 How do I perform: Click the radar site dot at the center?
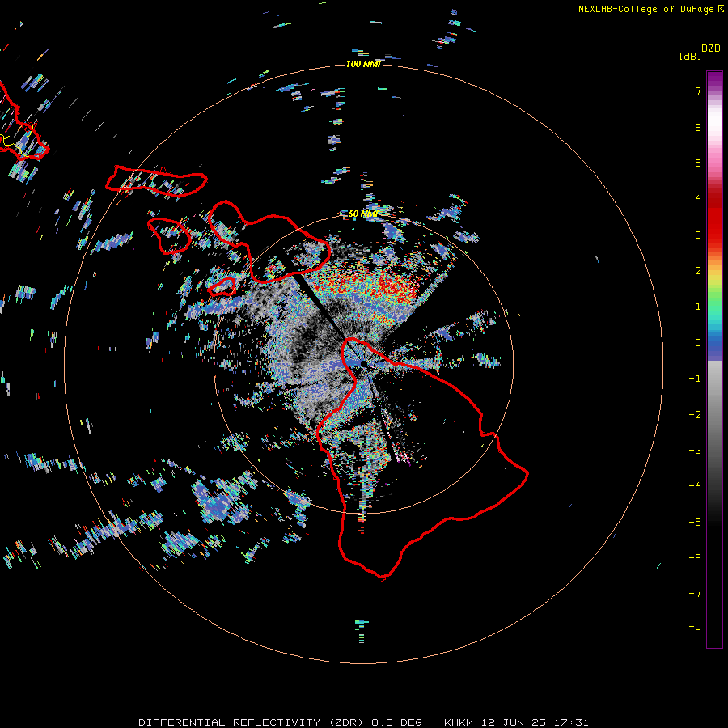363,363
